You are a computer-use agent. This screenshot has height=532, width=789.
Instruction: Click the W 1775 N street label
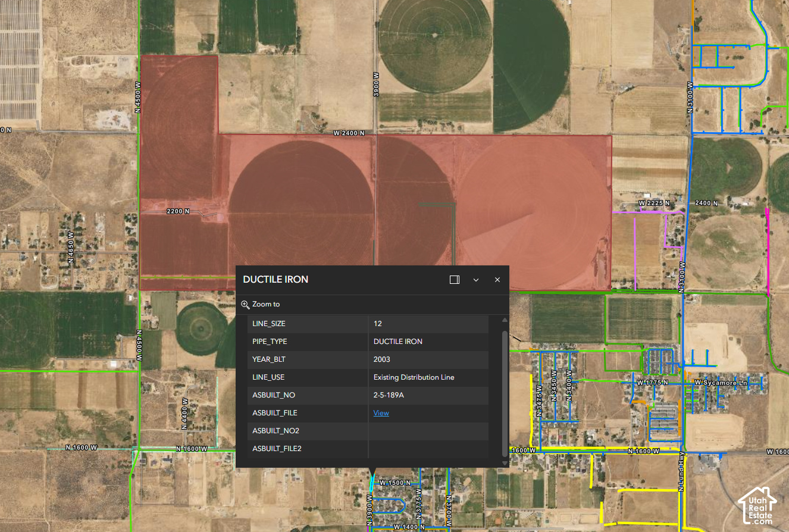pyautogui.click(x=653, y=382)
